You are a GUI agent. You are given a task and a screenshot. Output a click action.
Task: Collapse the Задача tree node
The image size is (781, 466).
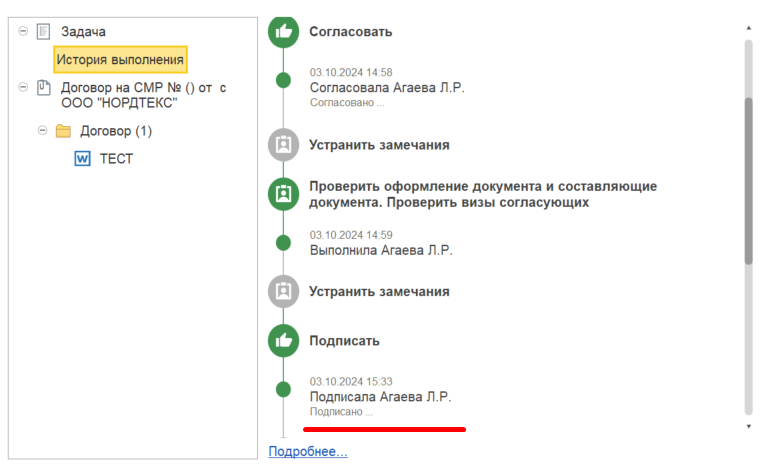pos(23,31)
